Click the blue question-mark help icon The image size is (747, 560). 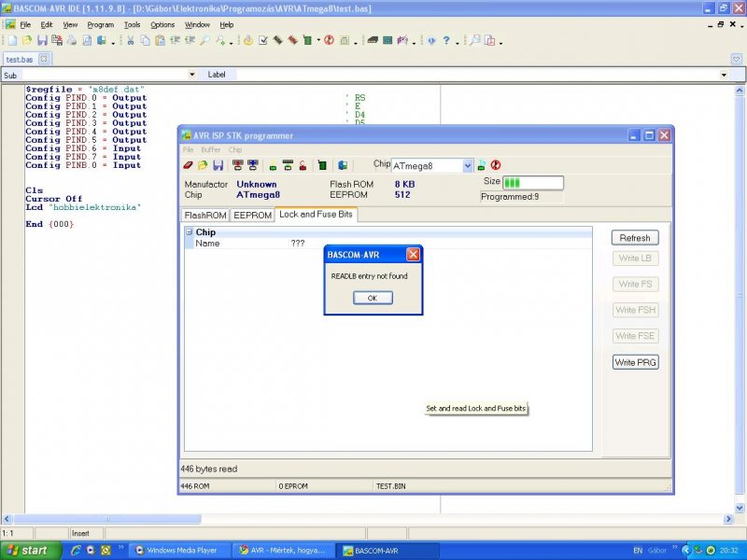click(x=446, y=40)
